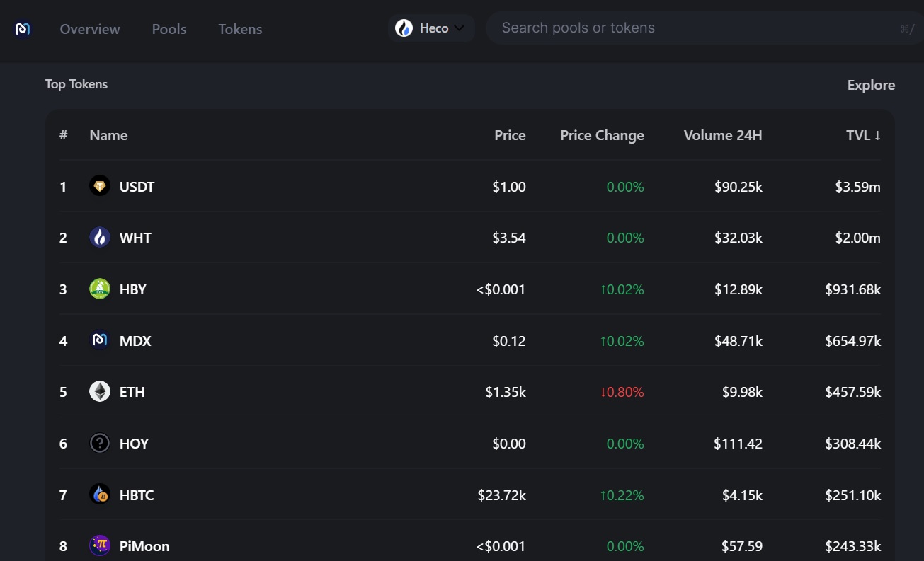Open the WHT token name
Screen dimensions: 924x561
(x=135, y=238)
